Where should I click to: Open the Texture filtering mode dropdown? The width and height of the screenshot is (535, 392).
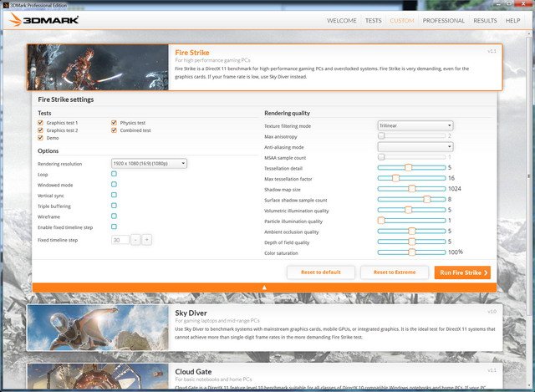point(415,125)
